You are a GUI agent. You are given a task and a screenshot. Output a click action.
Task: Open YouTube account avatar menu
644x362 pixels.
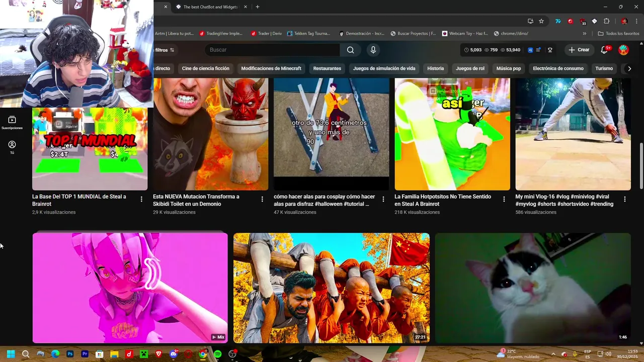click(x=623, y=50)
